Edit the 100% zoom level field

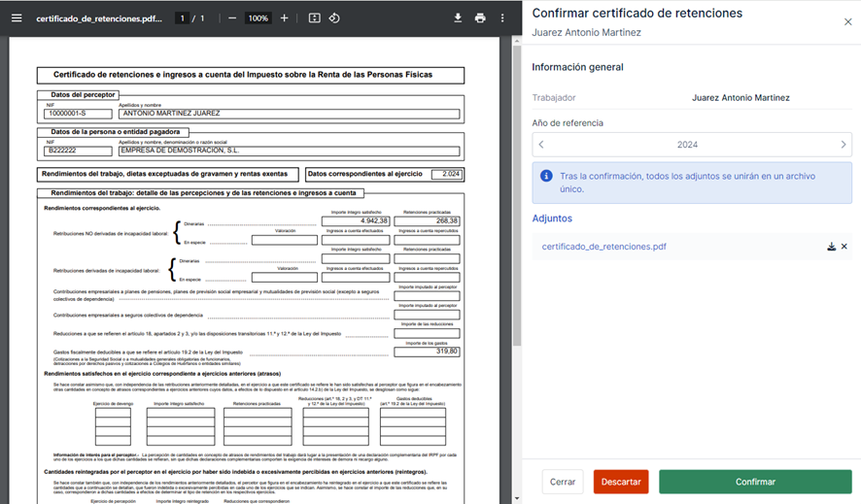point(258,18)
